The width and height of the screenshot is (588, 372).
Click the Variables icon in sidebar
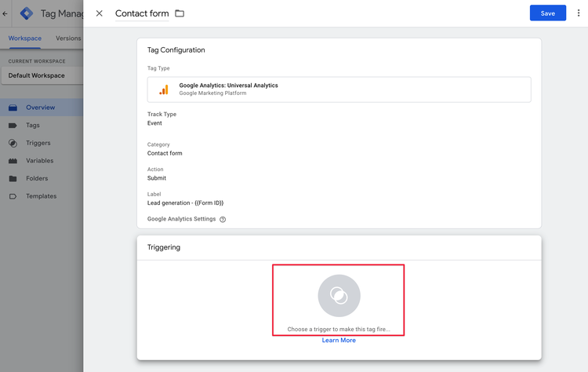(x=13, y=161)
